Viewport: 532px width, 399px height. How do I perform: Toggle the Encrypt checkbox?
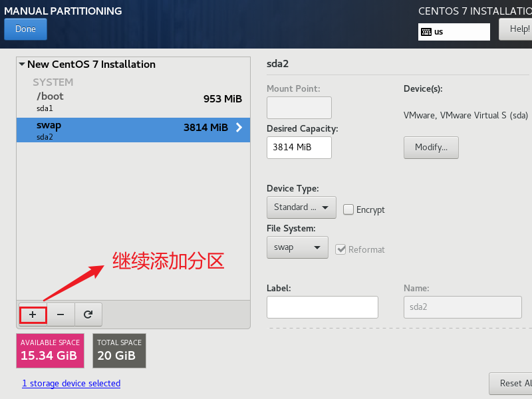tap(348, 209)
